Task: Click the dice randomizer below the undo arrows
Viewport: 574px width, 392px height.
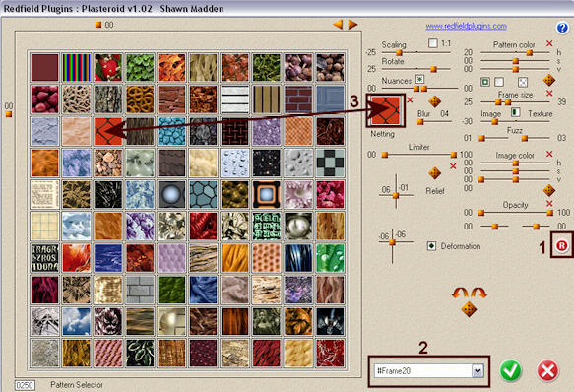Action: [469, 309]
